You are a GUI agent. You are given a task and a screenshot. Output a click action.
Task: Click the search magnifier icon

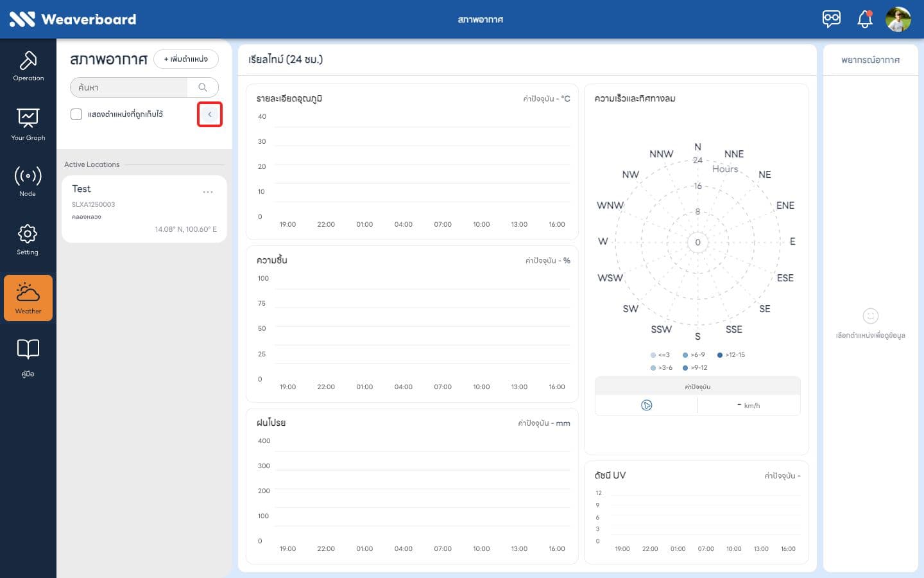(203, 87)
